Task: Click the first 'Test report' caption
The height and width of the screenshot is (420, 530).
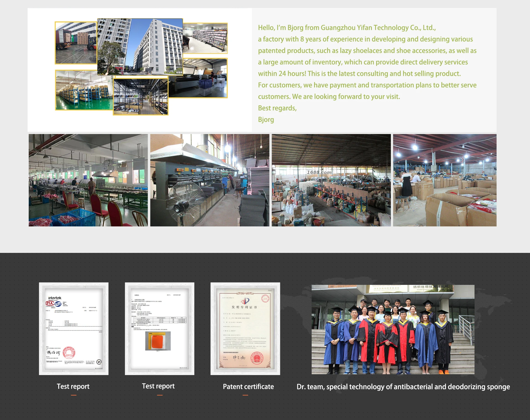Action: [x=73, y=386]
